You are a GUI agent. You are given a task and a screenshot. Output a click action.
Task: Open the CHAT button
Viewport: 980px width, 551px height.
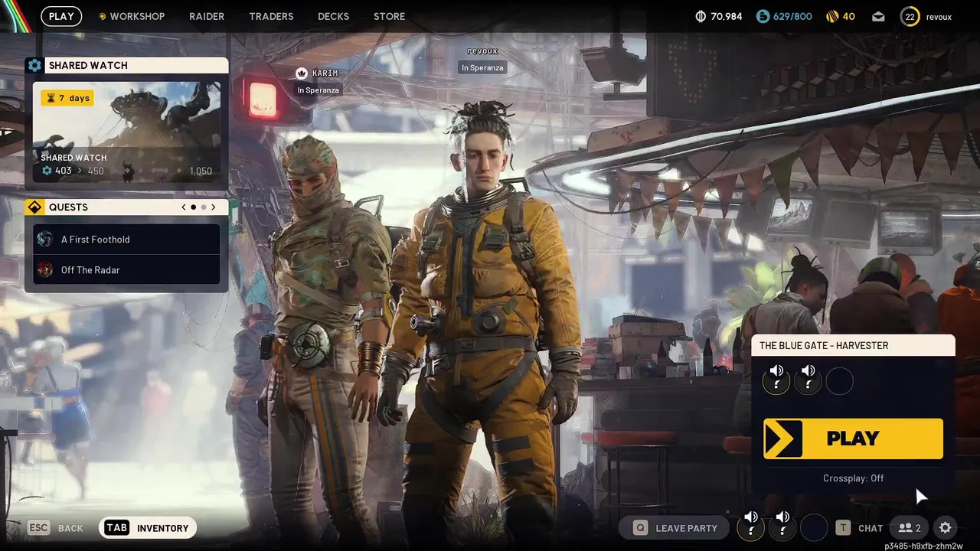[859, 528]
